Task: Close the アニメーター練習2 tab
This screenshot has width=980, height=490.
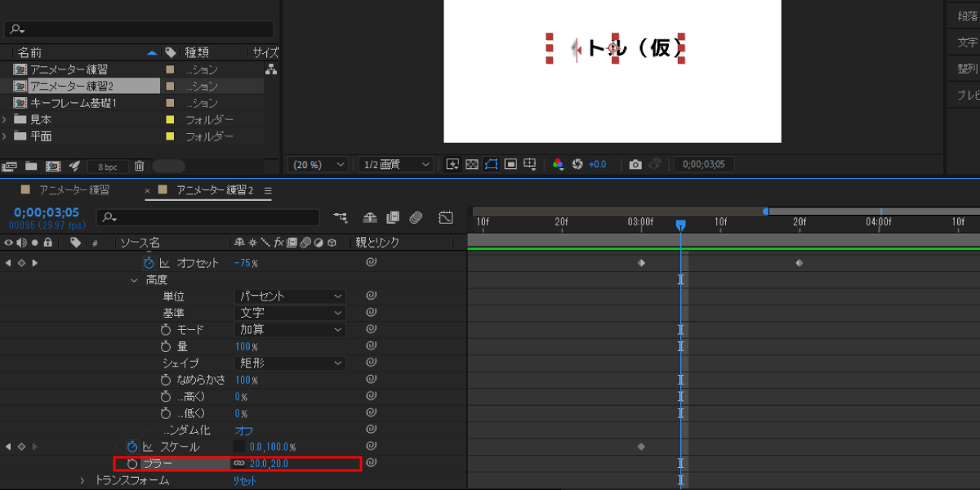Action: coord(148,190)
